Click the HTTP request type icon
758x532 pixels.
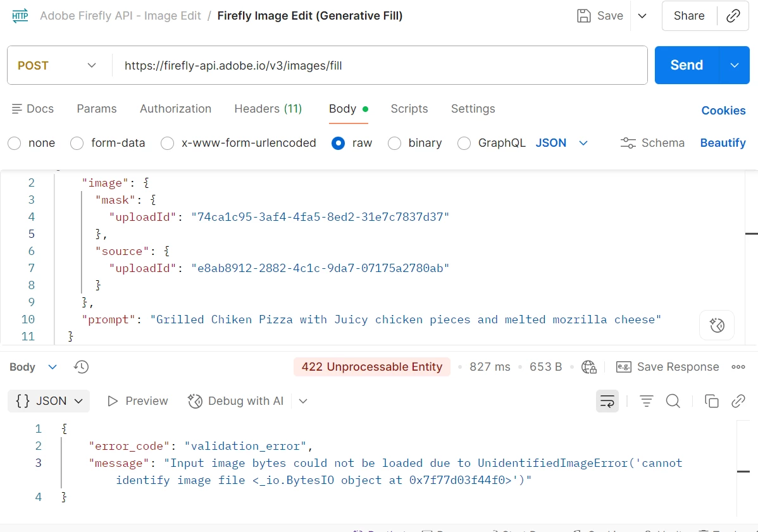tap(20, 16)
